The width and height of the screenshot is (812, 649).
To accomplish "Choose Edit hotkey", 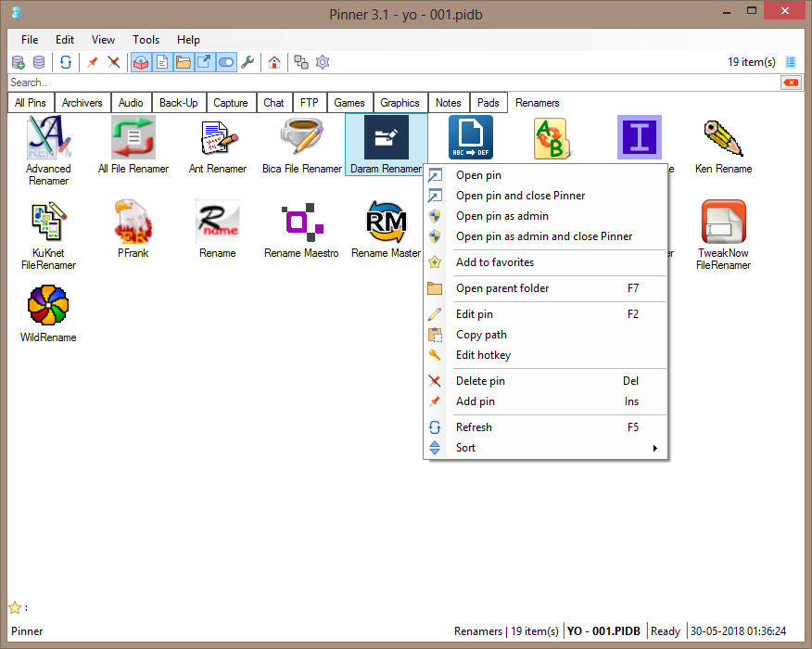I will (545, 355).
